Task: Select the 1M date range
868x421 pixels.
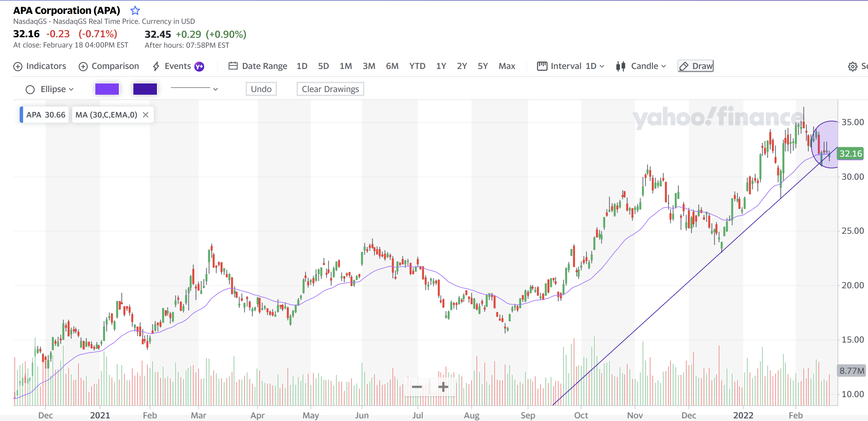Action: coord(346,66)
